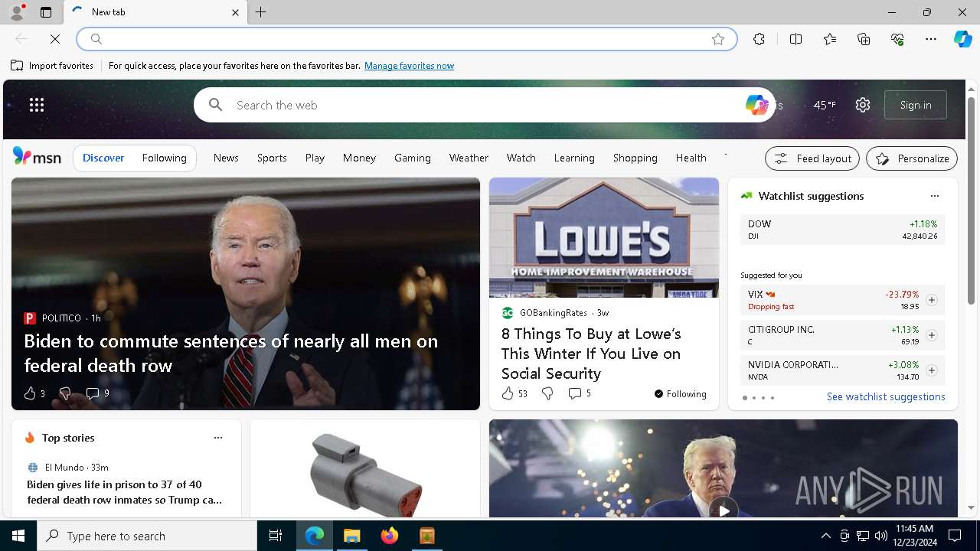Switch to the Discover tab
The height and width of the screenshot is (551, 980).
(103, 158)
